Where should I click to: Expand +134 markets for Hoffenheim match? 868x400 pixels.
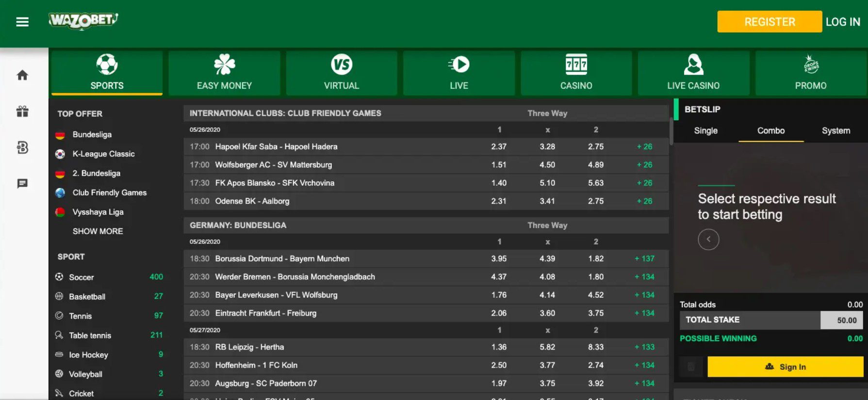pyautogui.click(x=644, y=365)
